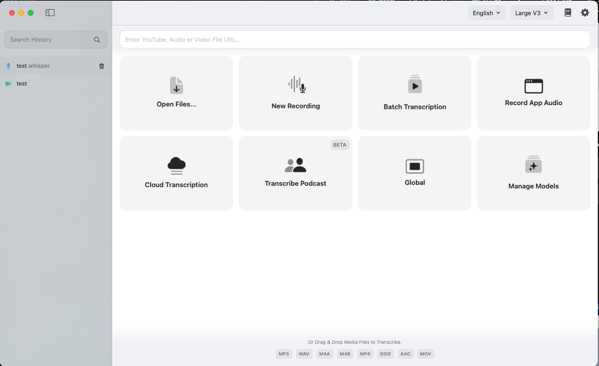Viewport: 599px width, 366px height.
Task: Open the English language dropdown
Action: pyautogui.click(x=487, y=13)
